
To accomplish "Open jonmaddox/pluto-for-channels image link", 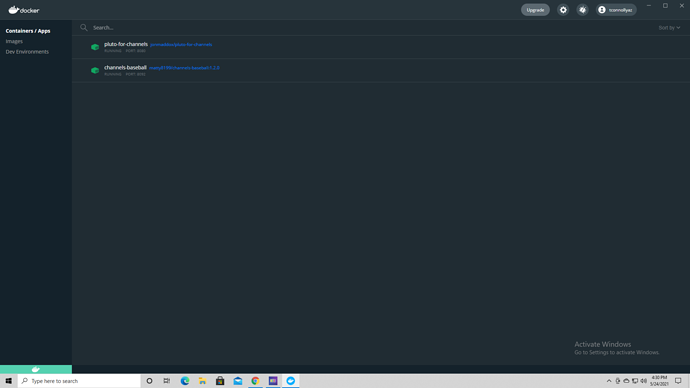I will [181, 44].
